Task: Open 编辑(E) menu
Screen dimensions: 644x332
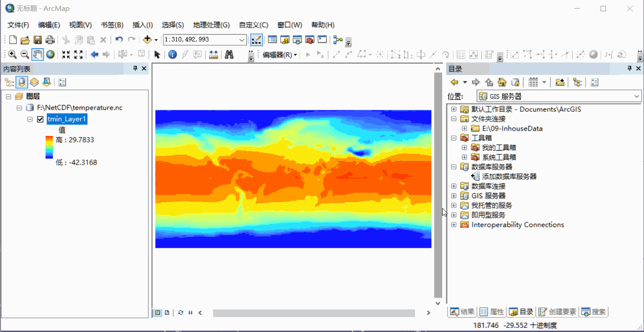Action: coord(49,25)
